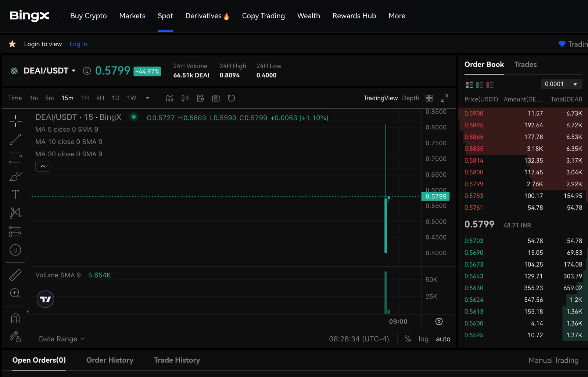Open the Order History tab

(110, 360)
